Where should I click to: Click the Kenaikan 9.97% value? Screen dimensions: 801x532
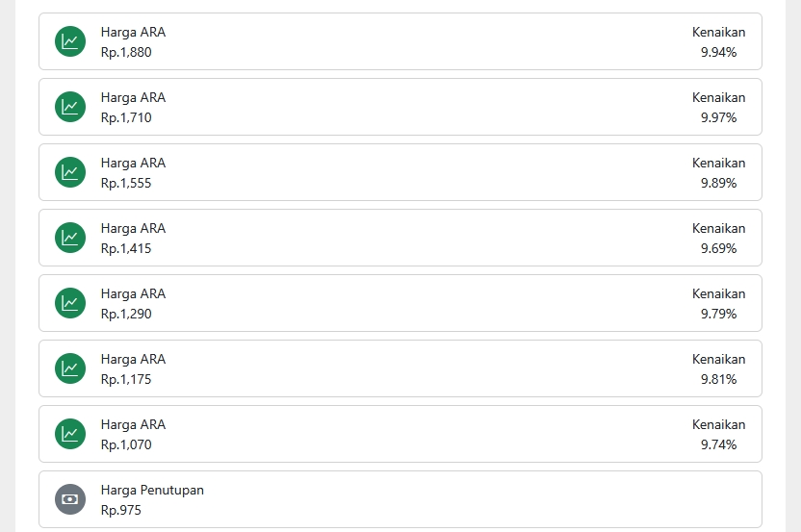(719, 117)
